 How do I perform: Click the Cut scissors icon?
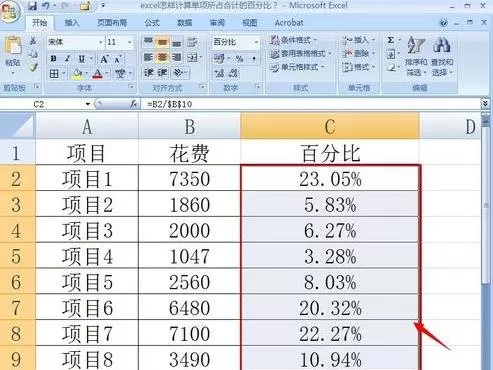point(33,41)
